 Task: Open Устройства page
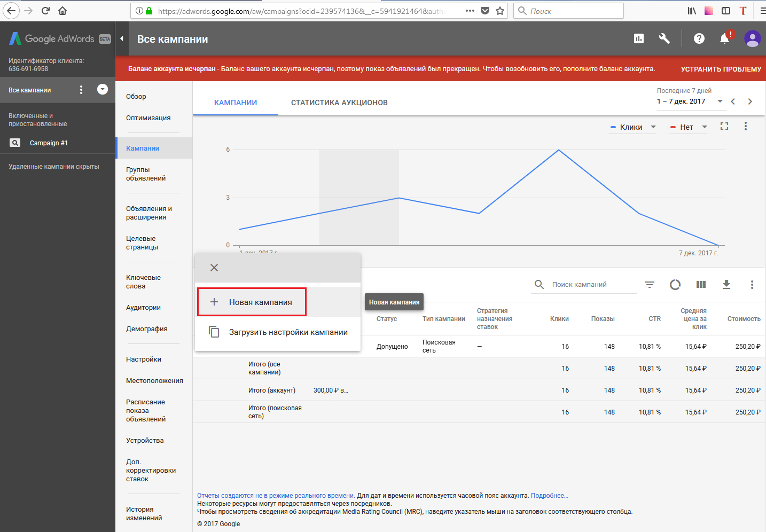click(145, 441)
